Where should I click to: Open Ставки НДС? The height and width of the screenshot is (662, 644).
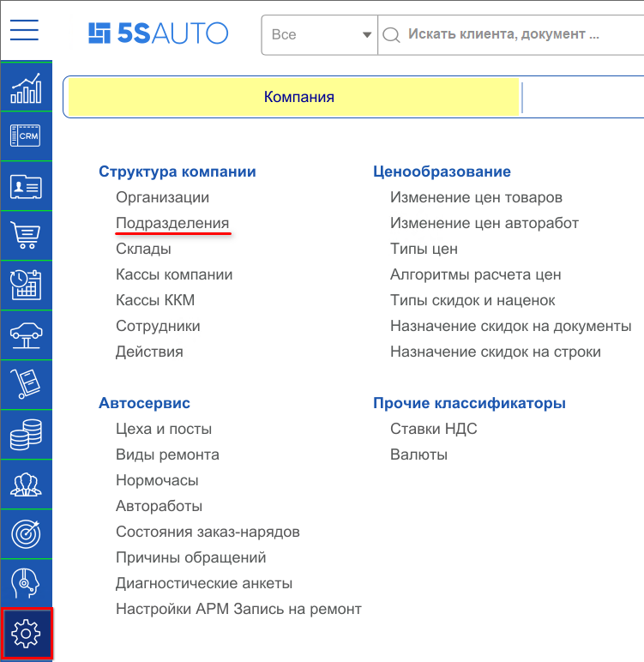click(434, 429)
